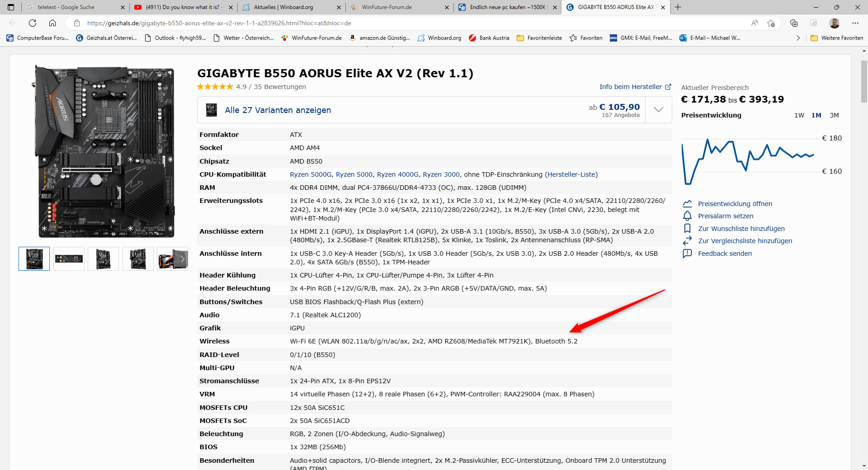This screenshot has width=868, height=470.
Task: Open browser profile avatar
Action: pos(835,23)
